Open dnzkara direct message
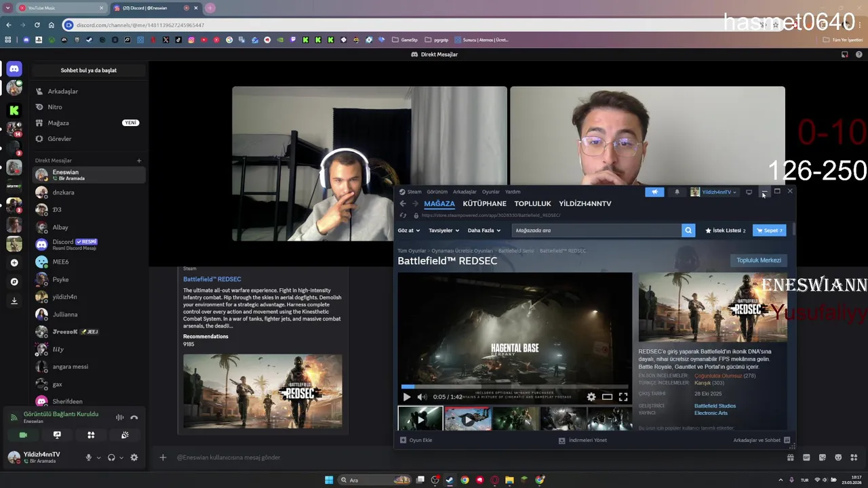 pyautogui.click(x=88, y=192)
